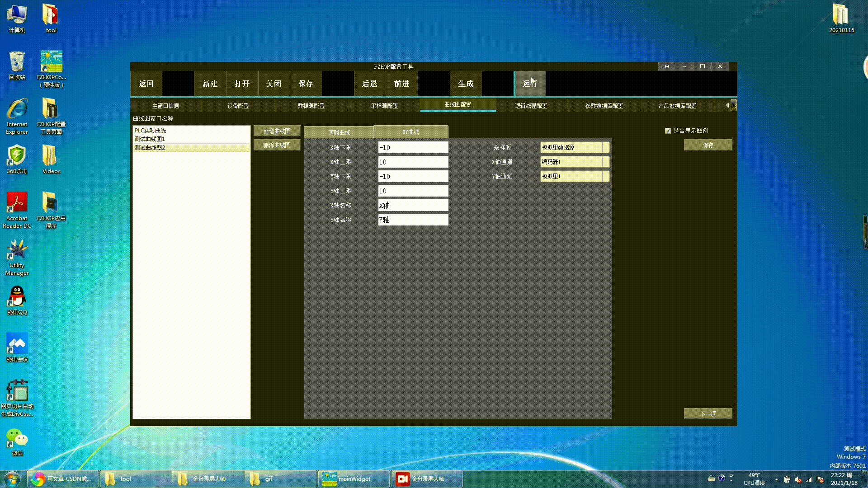Open FZHOP配置工具页面 folder icon
868x488 pixels.
[x=51, y=116]
